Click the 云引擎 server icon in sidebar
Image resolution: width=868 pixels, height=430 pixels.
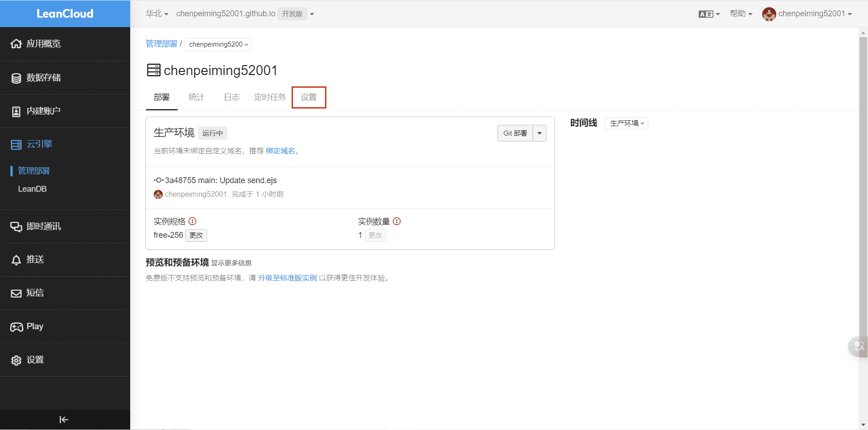[16, 144]
